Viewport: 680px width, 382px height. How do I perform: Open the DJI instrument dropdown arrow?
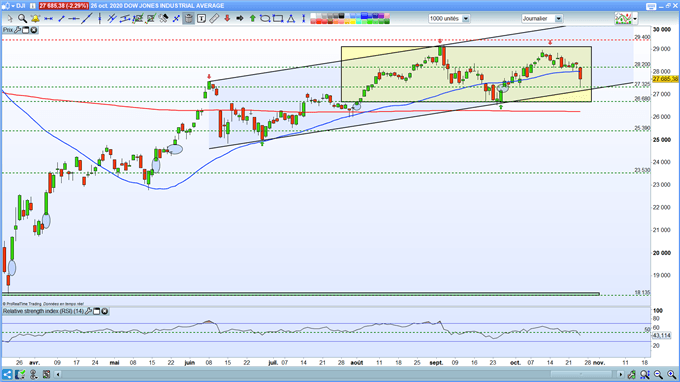click(13, 6)
